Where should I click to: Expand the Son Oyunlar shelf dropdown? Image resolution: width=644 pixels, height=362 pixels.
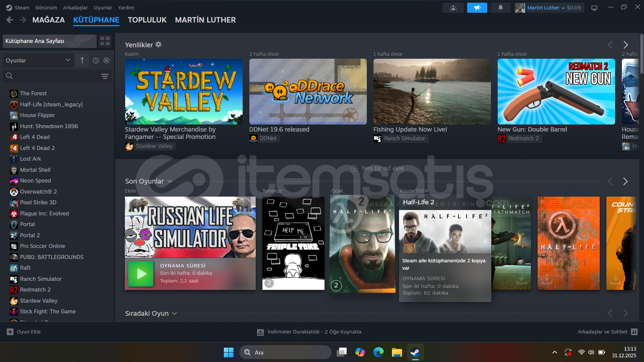tap(170, 182)
